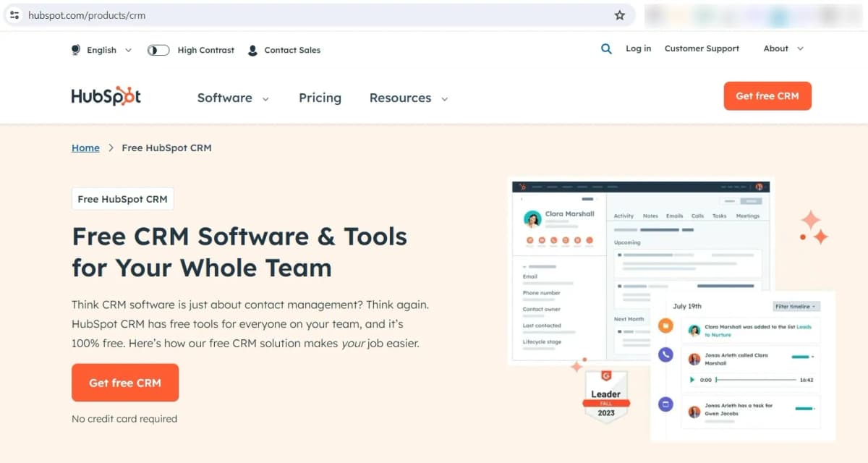
Task: Click the HubSpot logo
Action: (x=106, y=96)
